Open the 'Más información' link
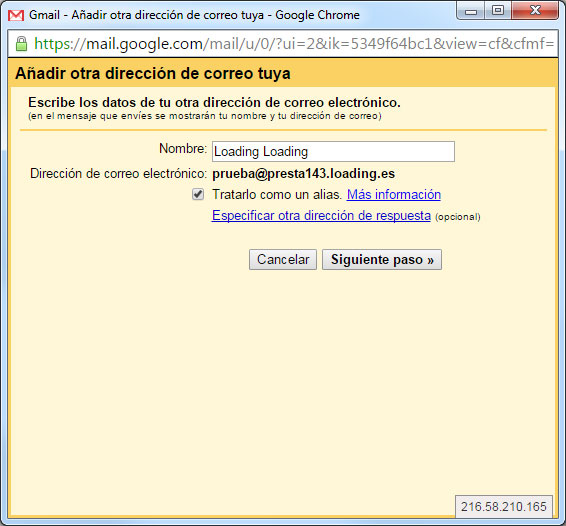 pyautogui.click(x=394, y=195)
